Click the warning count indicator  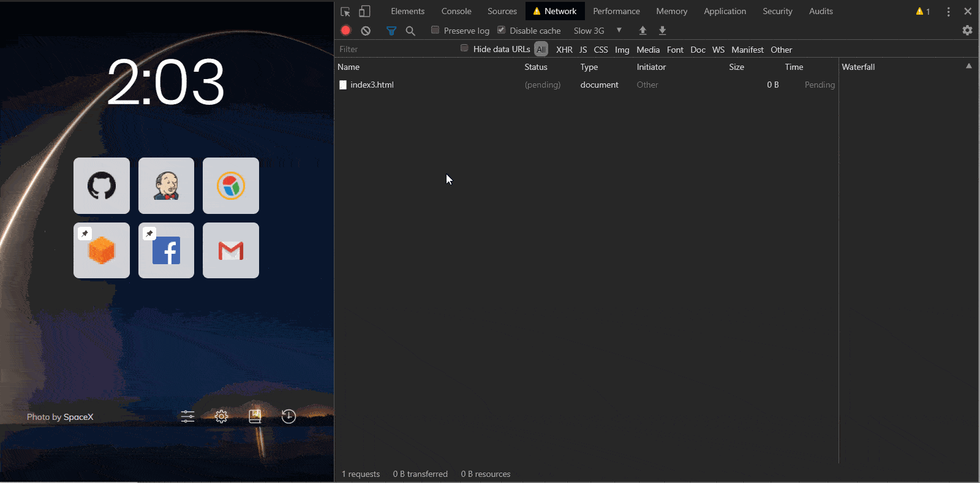point(923,12)
